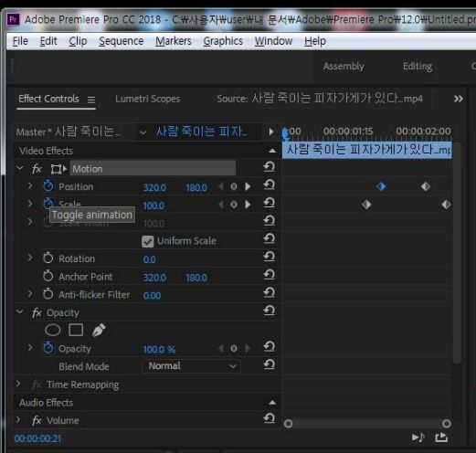This screenshot has width=476, height=453.
Task: Go to previous Scale keyframe
Action: 221,205
